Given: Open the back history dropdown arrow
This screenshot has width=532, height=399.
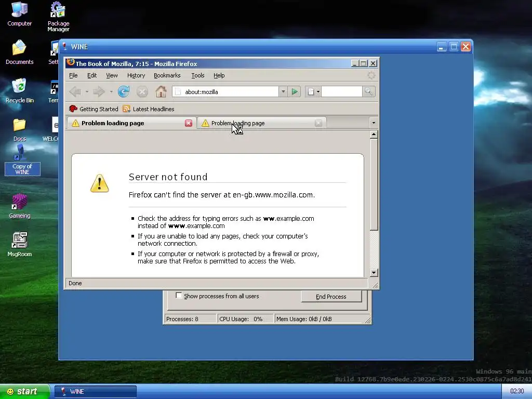Looking at the screenshot, I should click(87, 91).
